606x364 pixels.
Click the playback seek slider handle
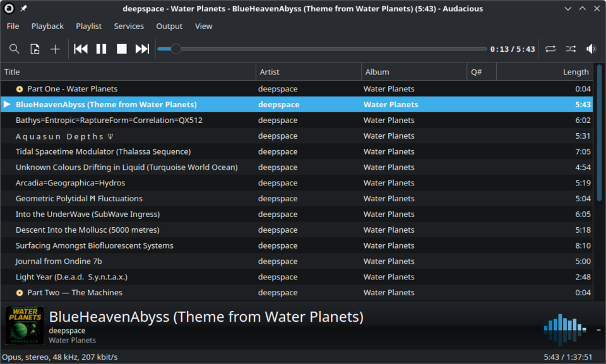coord(175,49)
